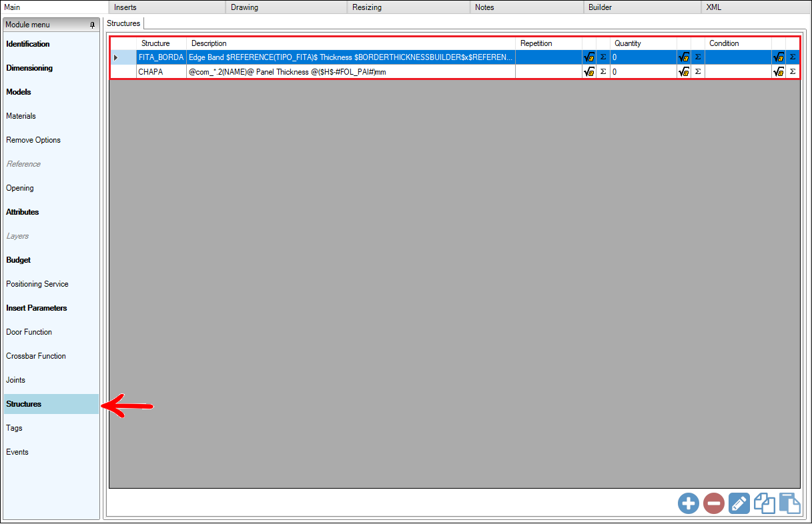Screen dimensions: 812x524
Task: Open Crossbar Function in module menu
Action: click(x=51, y=356)
